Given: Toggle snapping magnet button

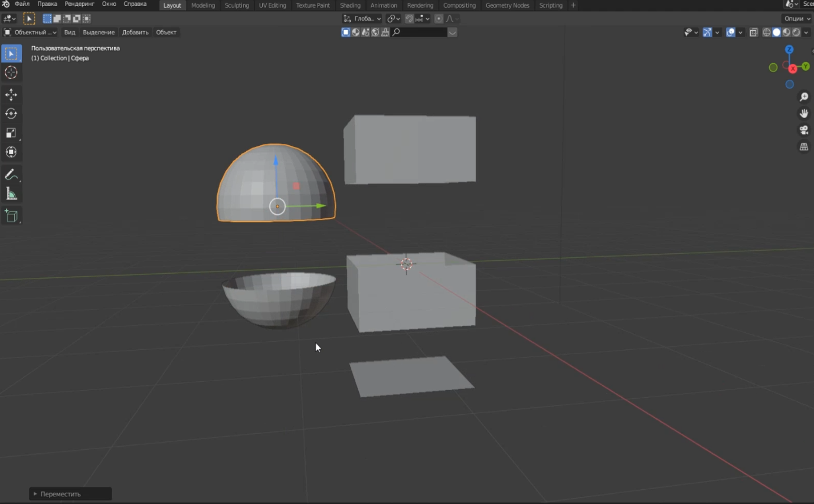Looking at the screenshot, I should click(409, 19).
